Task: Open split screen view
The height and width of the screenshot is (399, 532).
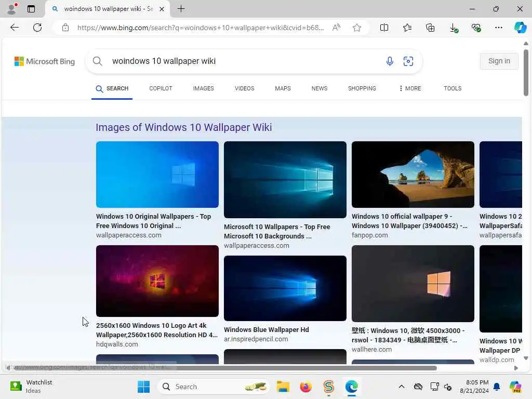Action: click(384, 28)
